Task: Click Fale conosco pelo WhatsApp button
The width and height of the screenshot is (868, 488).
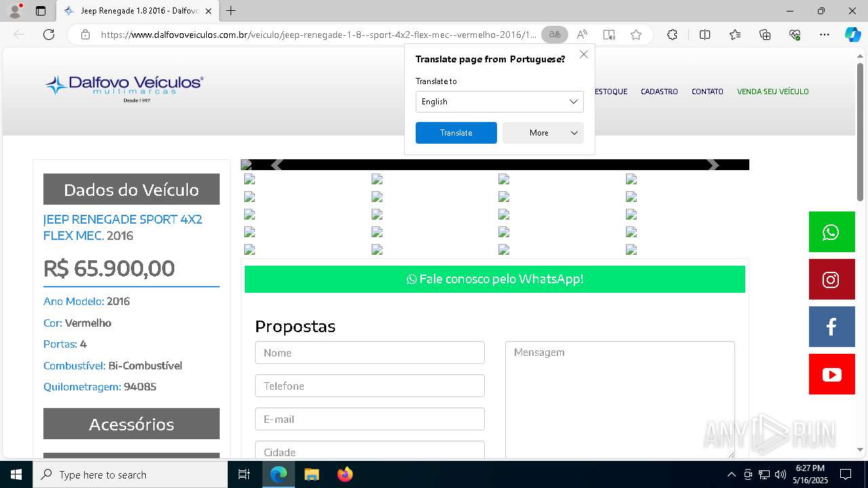Action: point(494,279)
